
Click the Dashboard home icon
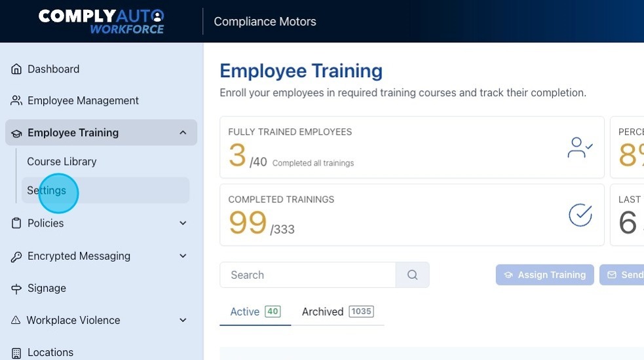click(x=16, y=69)
